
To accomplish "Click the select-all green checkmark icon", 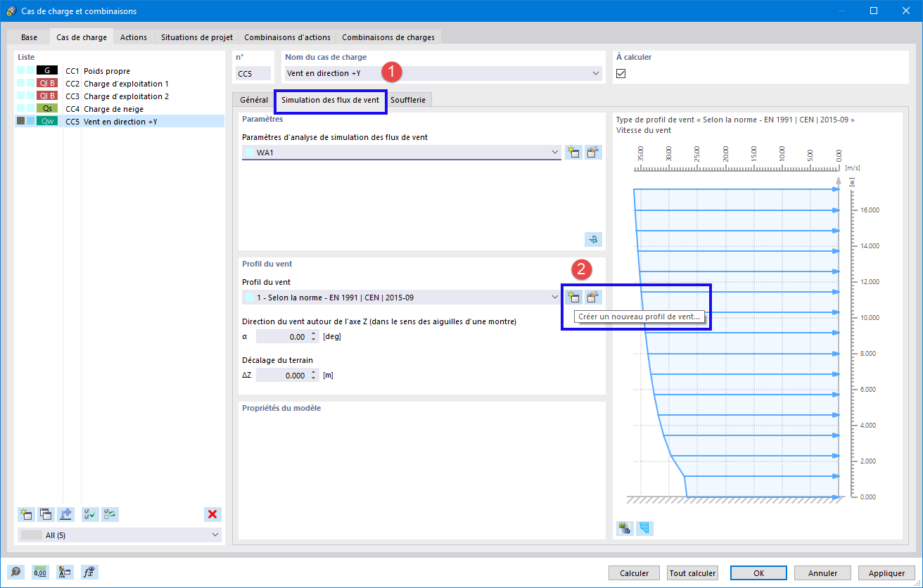I will 90,514.
